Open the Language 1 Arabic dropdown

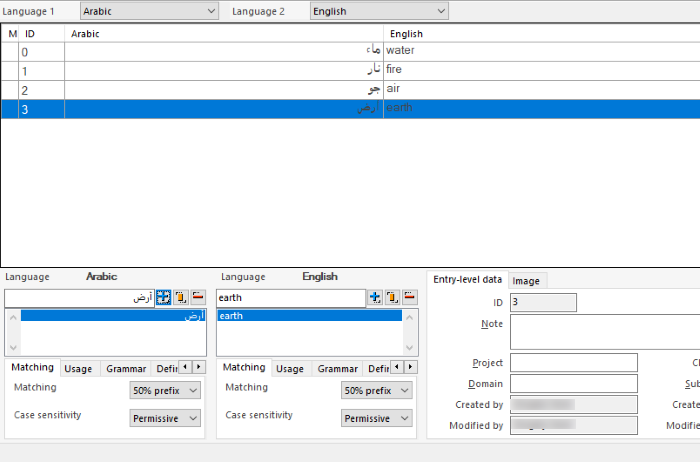tap(149, 11)
